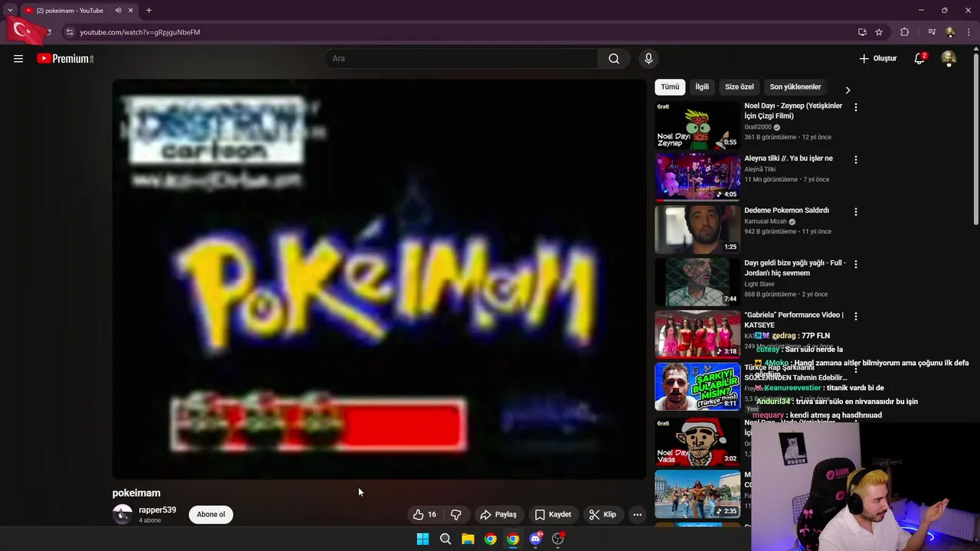View site information icon in address bar
This screenshot has width=980, height=551.
click(70, 32)
